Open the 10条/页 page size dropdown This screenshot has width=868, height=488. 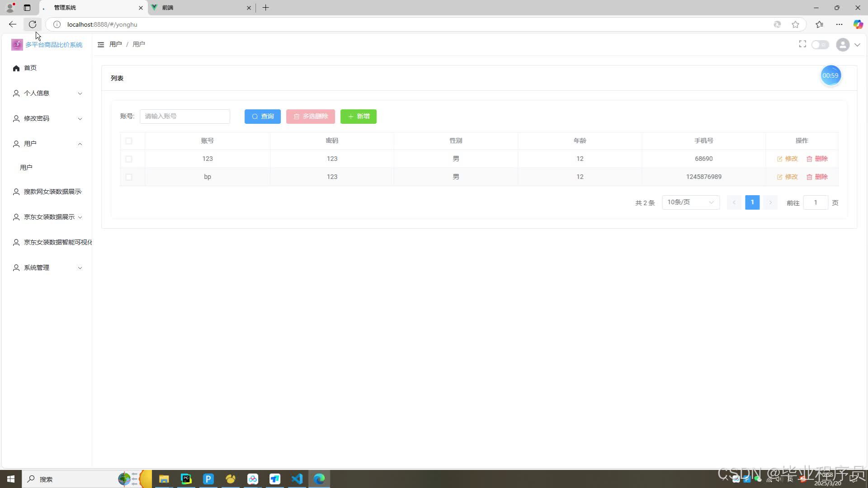(x=690, y=202)
